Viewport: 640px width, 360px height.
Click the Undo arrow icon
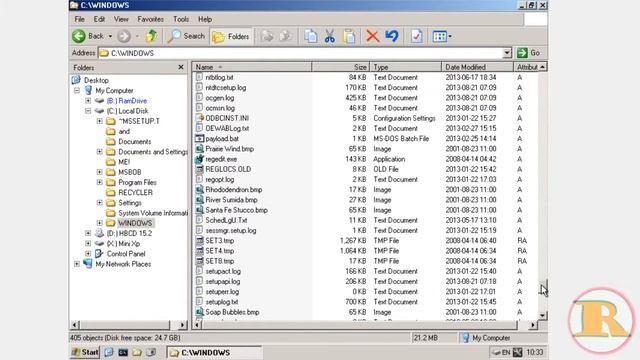point(392,36)
